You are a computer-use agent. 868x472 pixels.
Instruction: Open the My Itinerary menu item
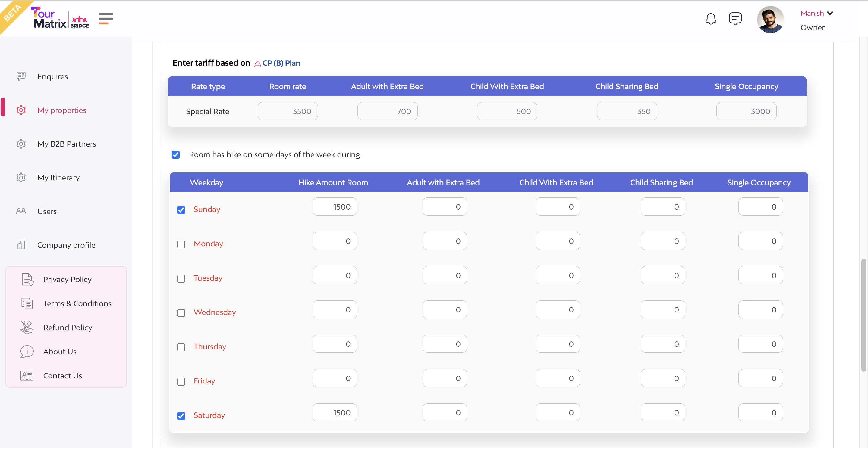pos(58,177)
